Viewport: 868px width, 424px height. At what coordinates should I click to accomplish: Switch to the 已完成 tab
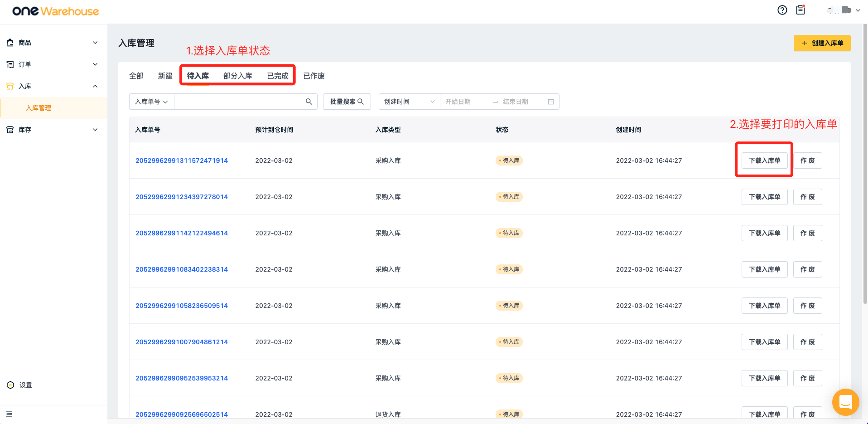coord(278,76)
